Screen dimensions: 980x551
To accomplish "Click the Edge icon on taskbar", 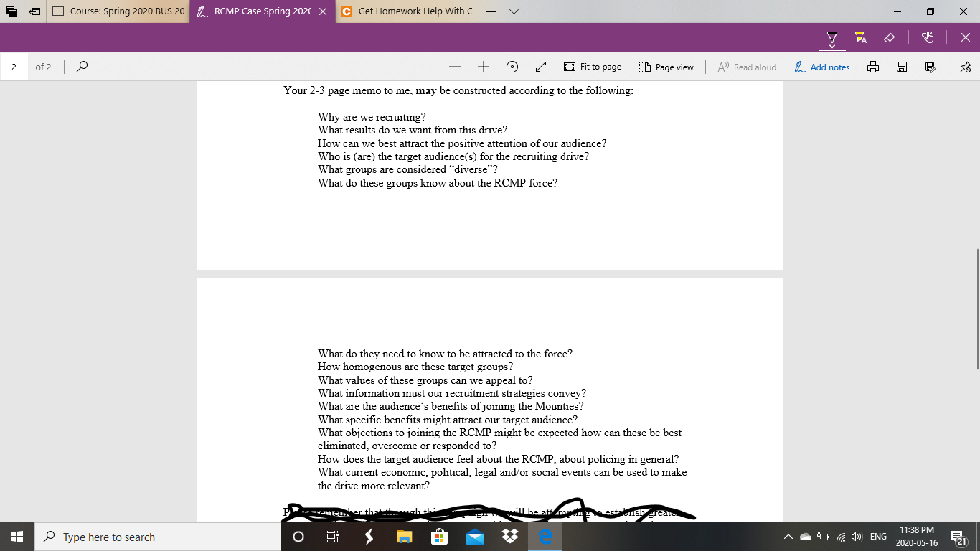I will coord(545,537).
